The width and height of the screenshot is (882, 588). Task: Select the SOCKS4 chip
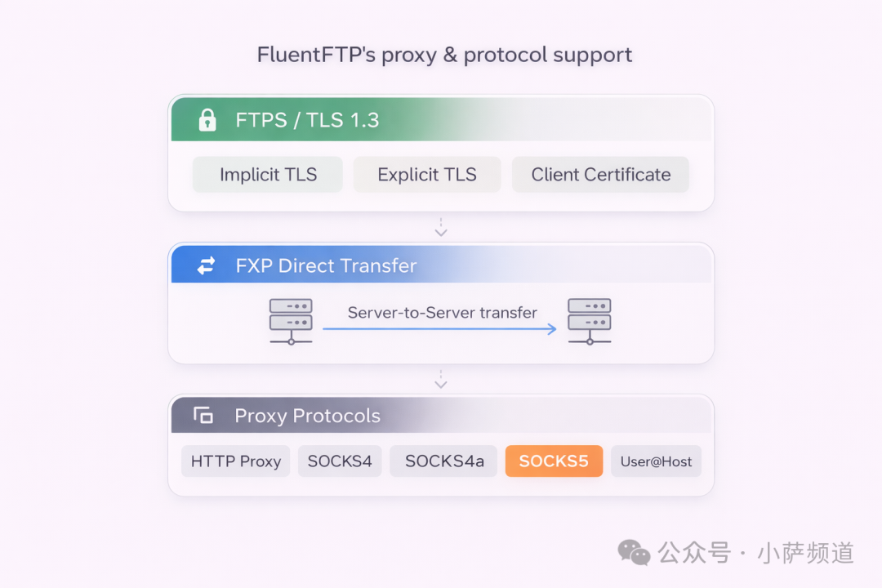340,461
